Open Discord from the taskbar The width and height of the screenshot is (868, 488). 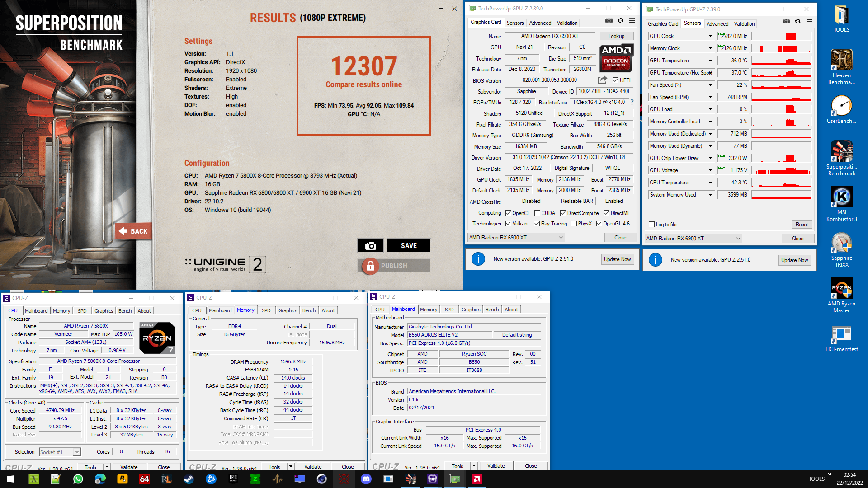pos(366,479)
